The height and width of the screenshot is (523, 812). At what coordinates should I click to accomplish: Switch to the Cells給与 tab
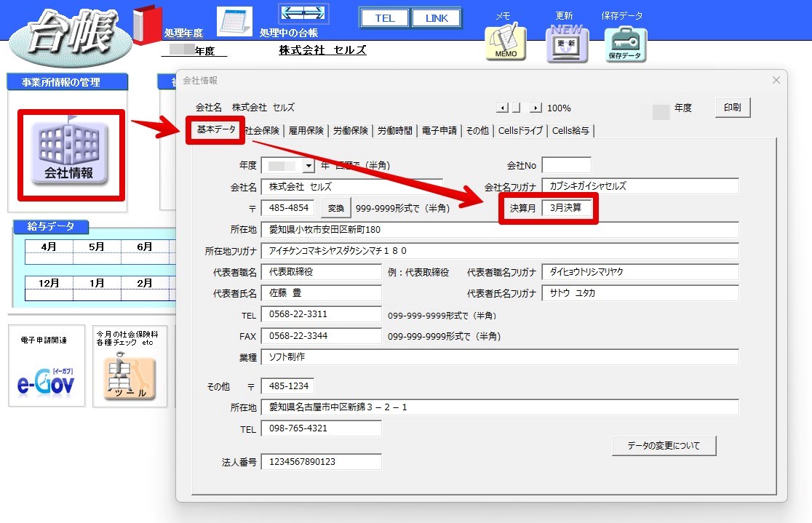click(x=570, y=130)
